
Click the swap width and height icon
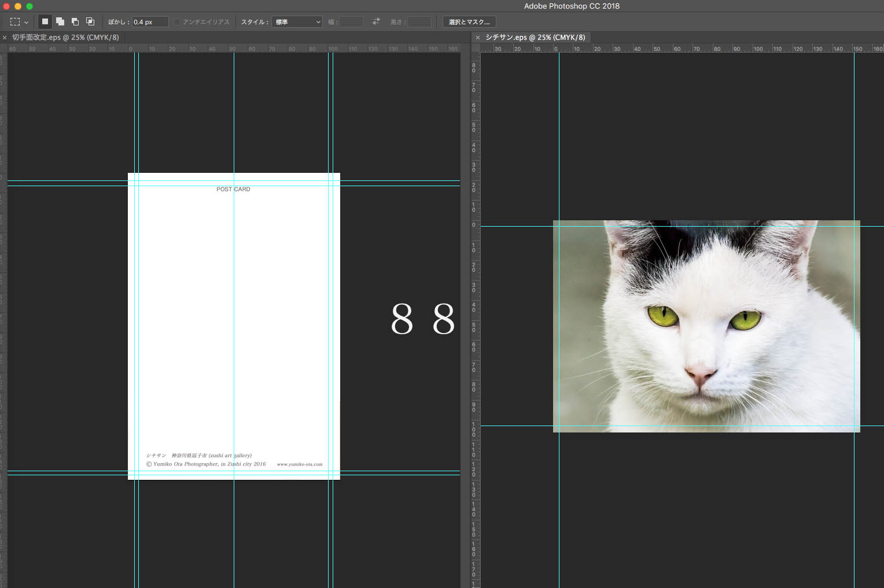(376, 21)
